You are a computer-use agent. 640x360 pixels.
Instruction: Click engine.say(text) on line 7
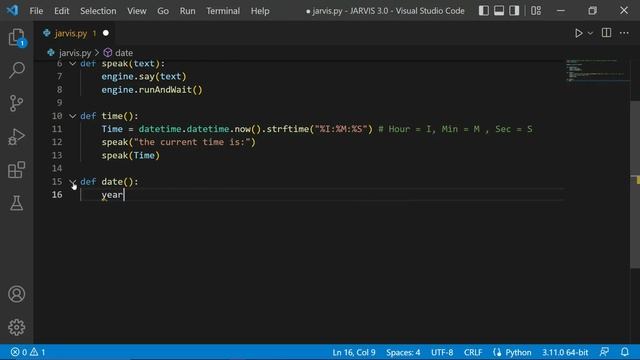pyautogui.click(x=144, y=76)
